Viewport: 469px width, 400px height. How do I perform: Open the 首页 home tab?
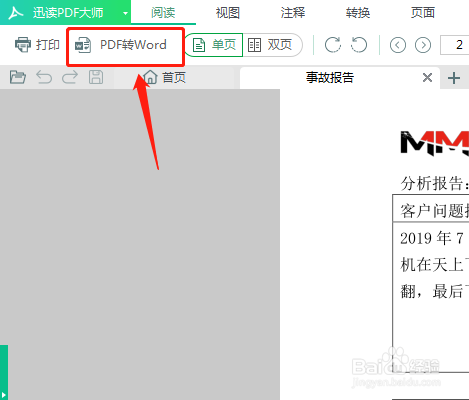coord(164,77)
